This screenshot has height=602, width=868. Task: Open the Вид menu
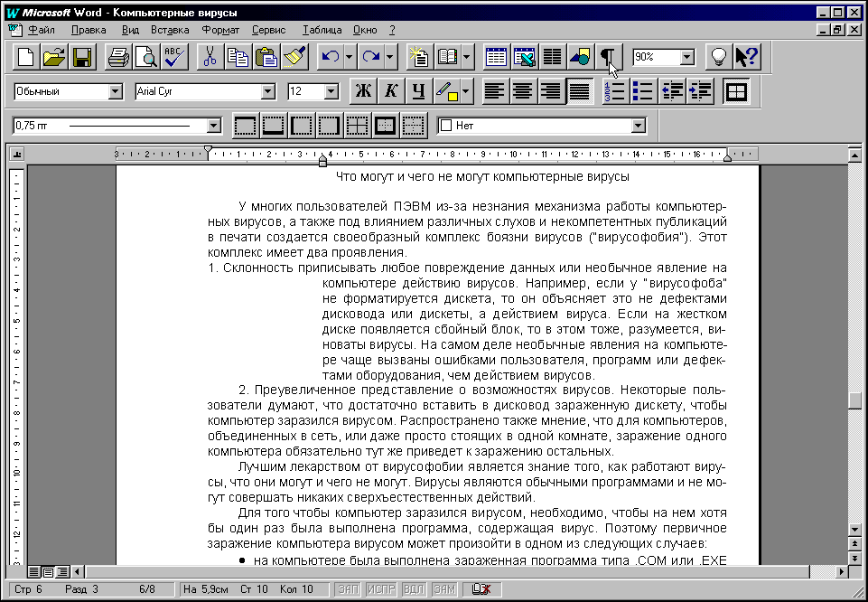tap(130, 30)
